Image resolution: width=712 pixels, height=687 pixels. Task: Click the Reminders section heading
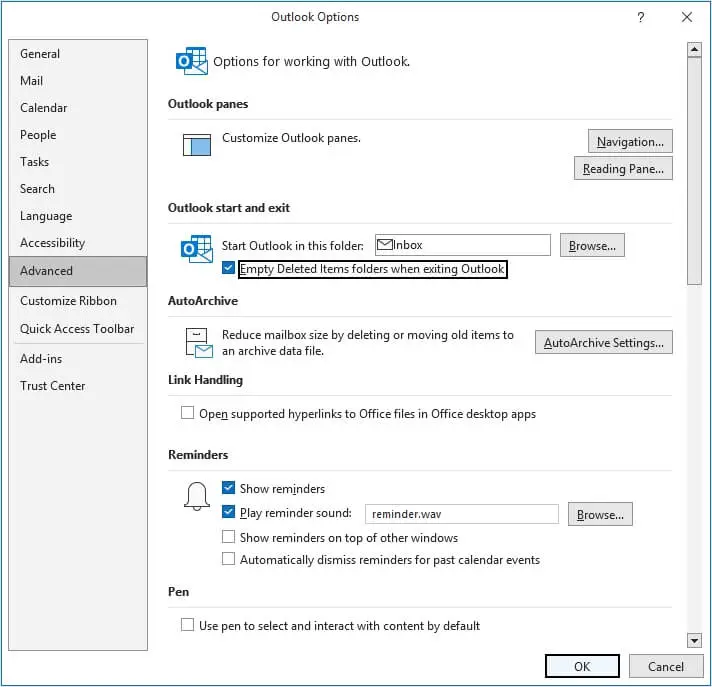(x=198, y=455)
